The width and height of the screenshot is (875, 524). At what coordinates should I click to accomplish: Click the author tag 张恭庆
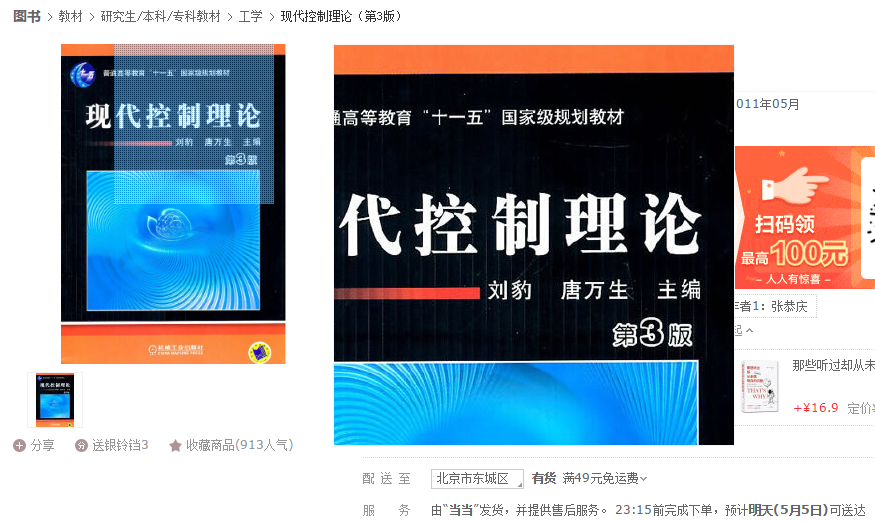coord(789,306)
